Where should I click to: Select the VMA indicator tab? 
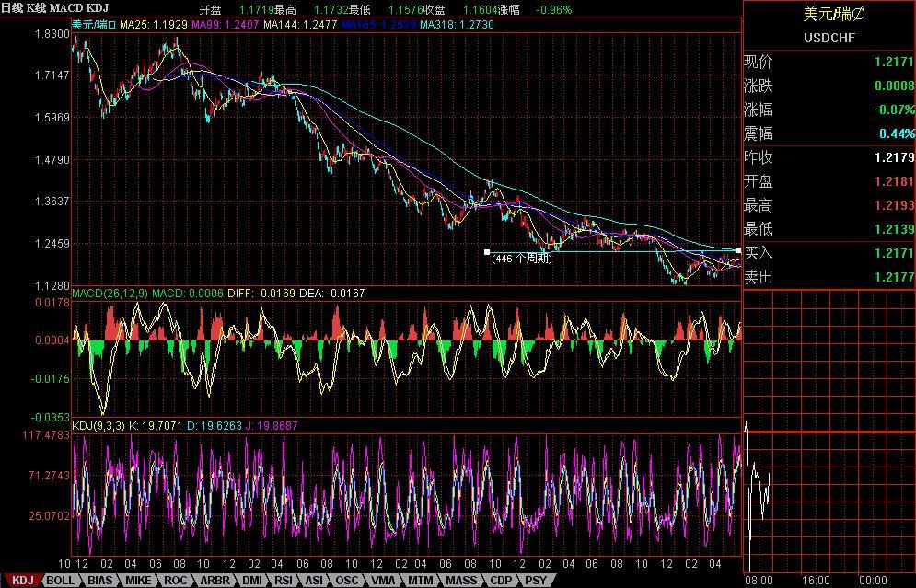[x=382, y=581]
